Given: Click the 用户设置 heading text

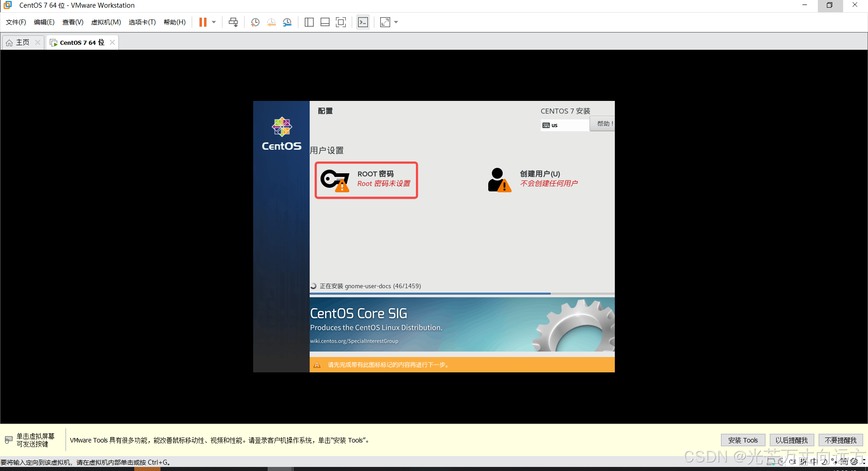Looking at the screenshot, I should 327,150.
